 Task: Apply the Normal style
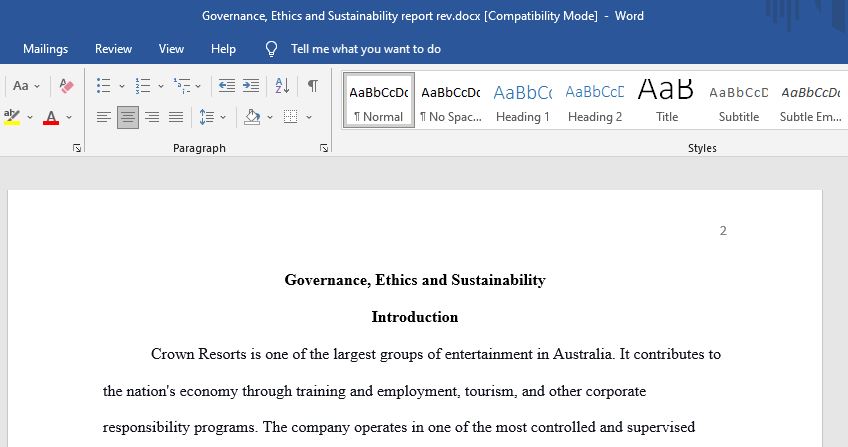(379, 101)
